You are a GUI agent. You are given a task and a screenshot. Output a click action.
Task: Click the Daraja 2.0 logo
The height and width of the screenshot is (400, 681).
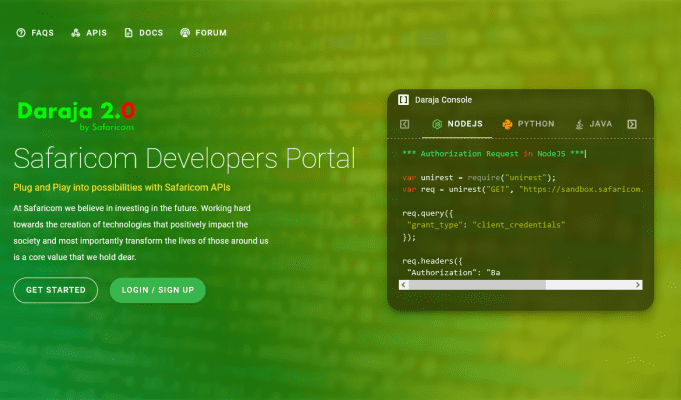76,116
